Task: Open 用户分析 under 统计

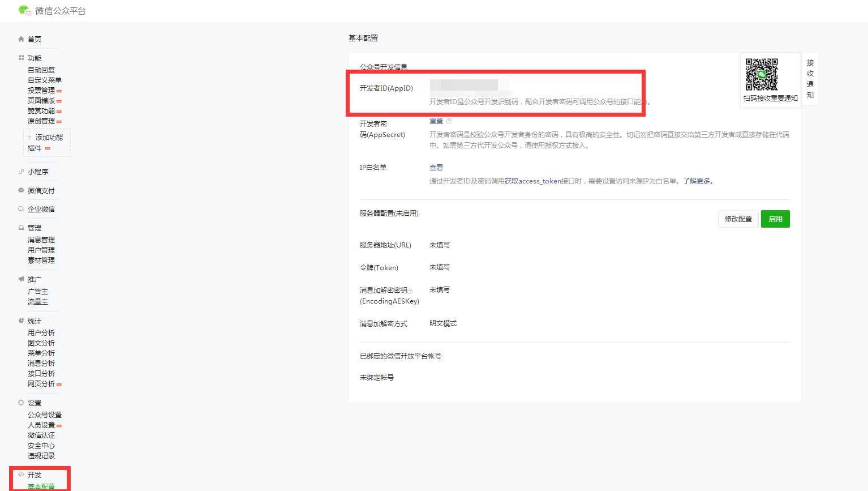Action: (x=41, y=332)
